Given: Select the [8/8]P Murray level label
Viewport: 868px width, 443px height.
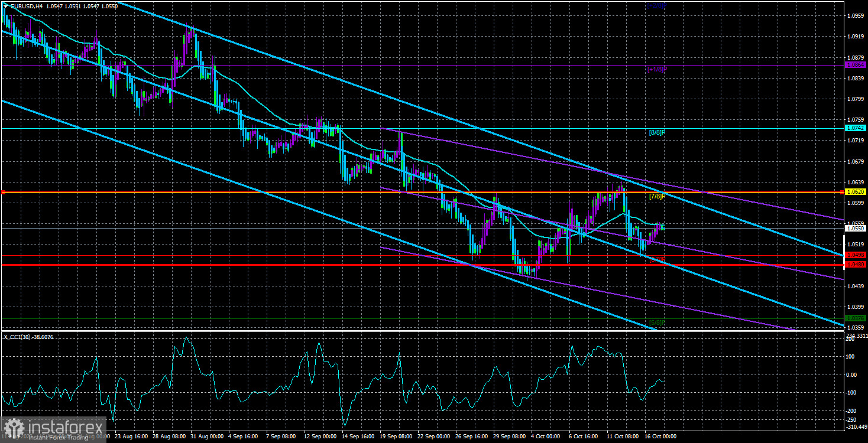Looking at the screenshot, I should [658, 132].
